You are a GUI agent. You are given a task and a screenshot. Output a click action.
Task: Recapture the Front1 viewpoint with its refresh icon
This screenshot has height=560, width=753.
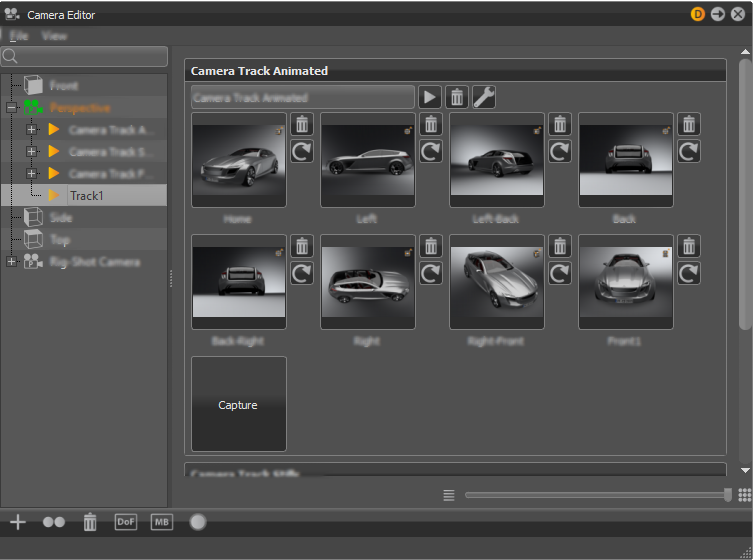tap(689, 273)
